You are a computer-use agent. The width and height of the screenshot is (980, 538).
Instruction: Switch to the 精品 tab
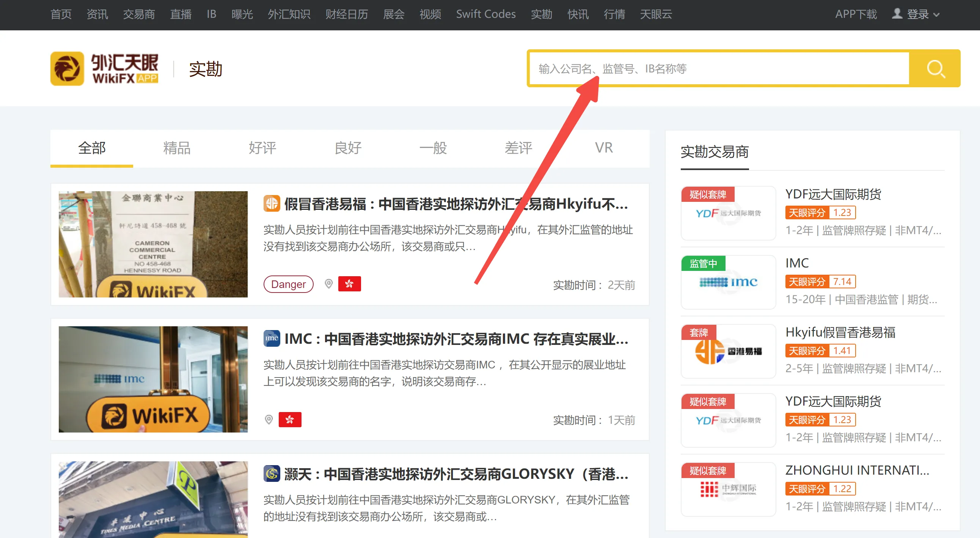177,148
